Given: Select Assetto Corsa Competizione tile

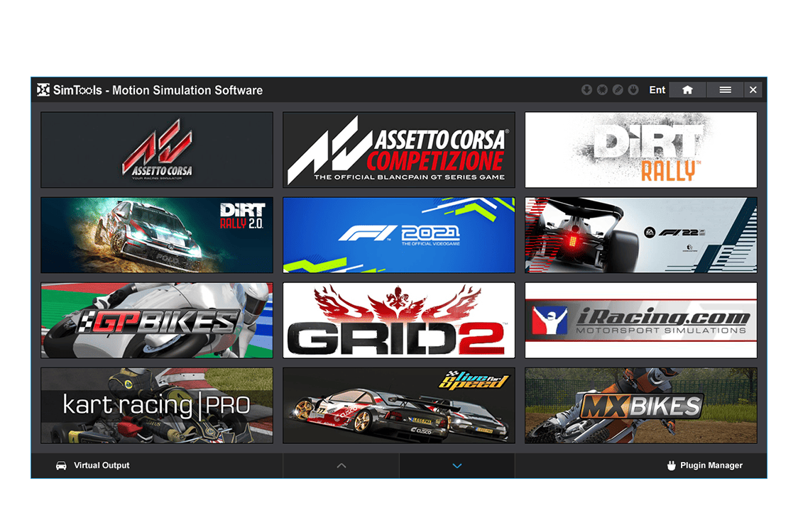Looking at the screenshot, I should (x=399, y=150).
